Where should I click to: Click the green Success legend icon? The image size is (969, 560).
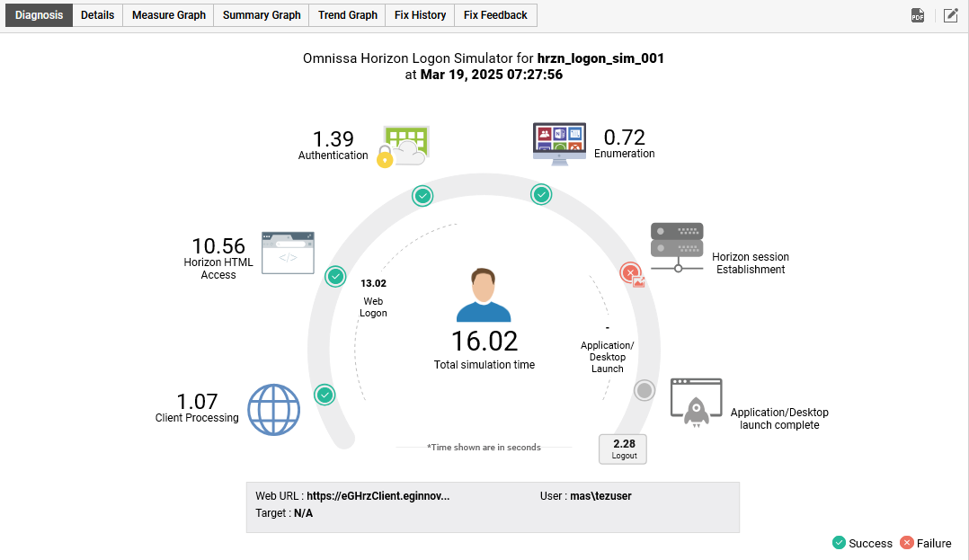(x=839, y=543)
